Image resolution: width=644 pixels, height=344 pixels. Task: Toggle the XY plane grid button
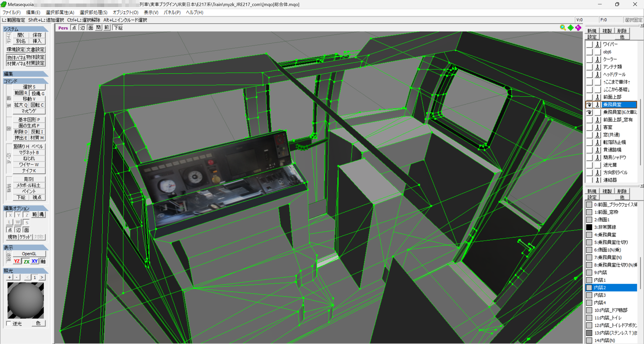click(35, 261)
